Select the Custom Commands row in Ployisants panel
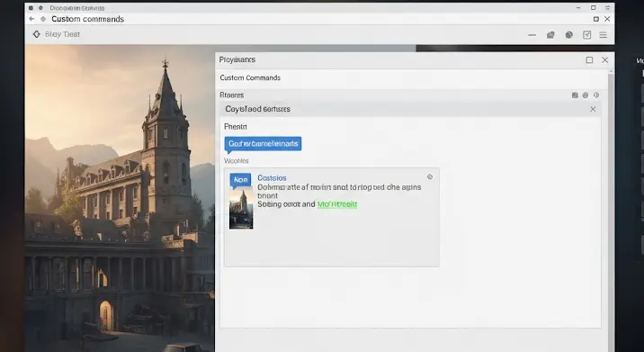The width and height of the screenshot is (644, 352). point(412,78)
